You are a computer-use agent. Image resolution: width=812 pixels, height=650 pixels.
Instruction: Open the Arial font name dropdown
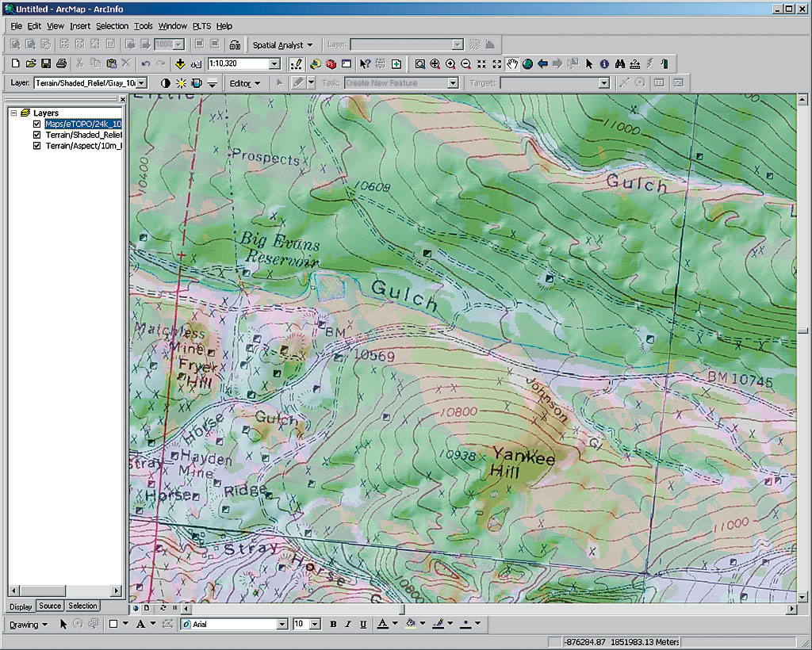[282, 625]
